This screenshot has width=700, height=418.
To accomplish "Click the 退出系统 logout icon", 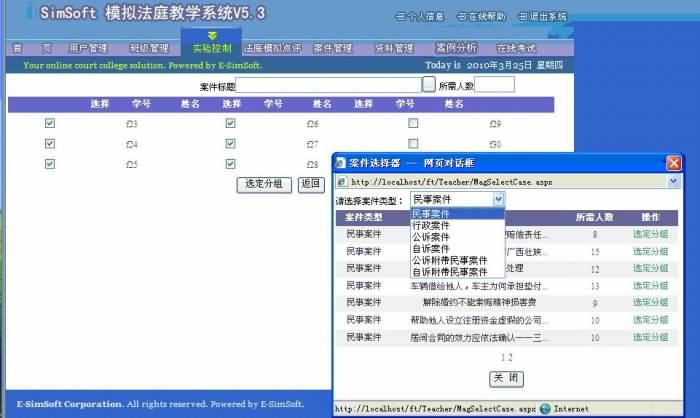I will click(543, 17).
